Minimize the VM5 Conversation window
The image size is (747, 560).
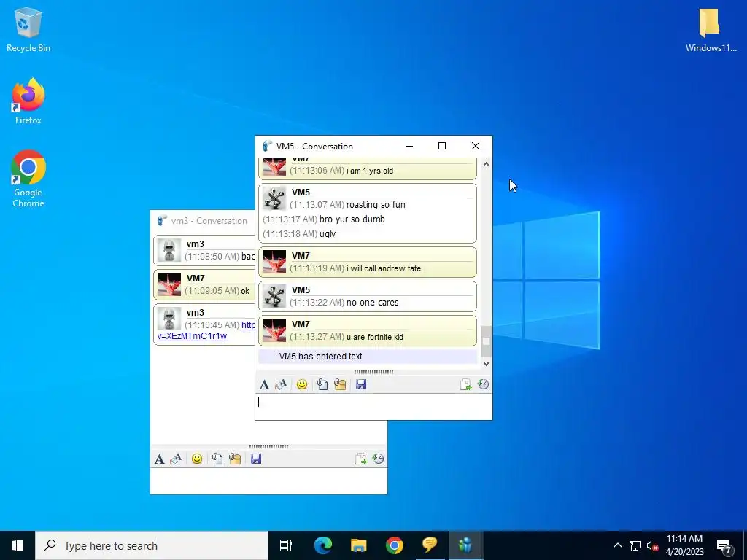pyautogui.click(x=409, y=146)
